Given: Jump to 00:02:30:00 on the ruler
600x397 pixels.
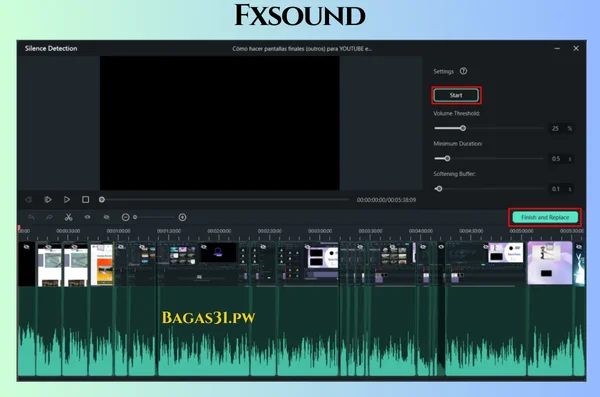Looking at the screenshot, I should [x=269, y=231].
